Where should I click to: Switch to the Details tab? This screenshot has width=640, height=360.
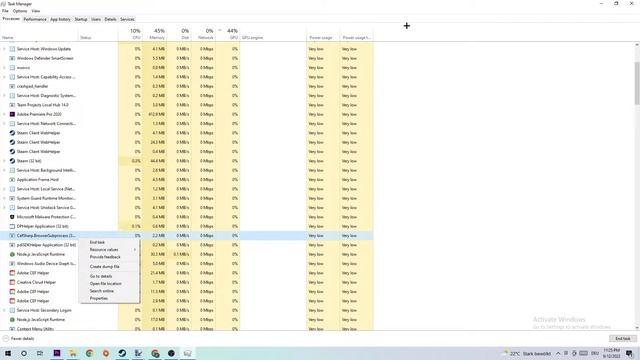click(110, 19)
